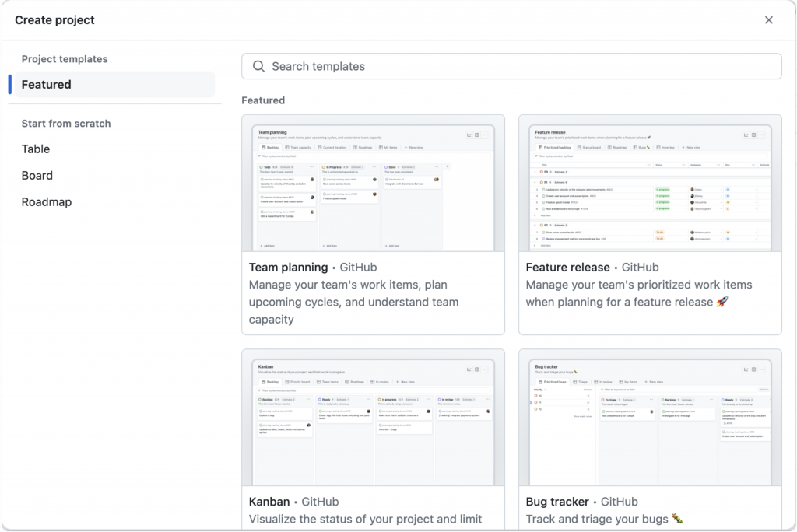Viewport: 797px width, 532px height.
Task: Choose Table under Start from scratch
Action: pyautogui.click(x=36, y=149)
